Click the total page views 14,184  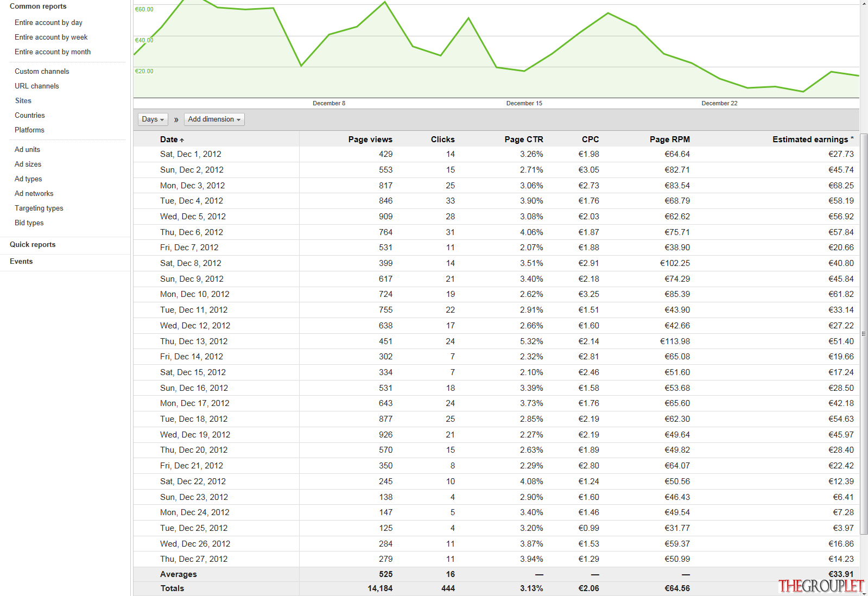(380, 588)
